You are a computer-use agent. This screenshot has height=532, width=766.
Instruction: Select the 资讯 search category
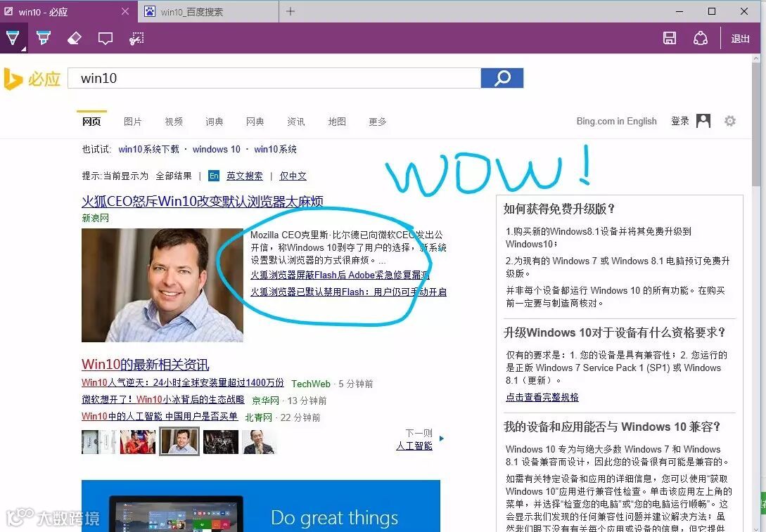[x=296, y=122]
